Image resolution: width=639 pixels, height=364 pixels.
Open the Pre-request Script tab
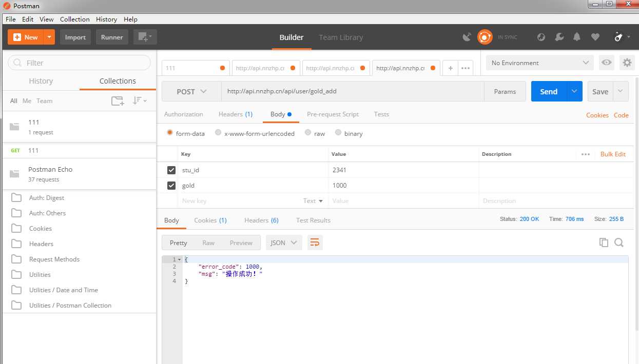coord(333,114)
